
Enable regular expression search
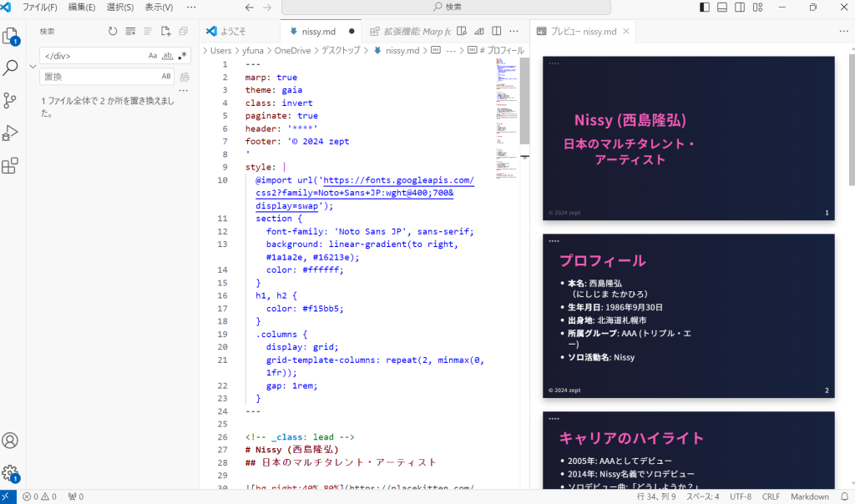[182, 56]
